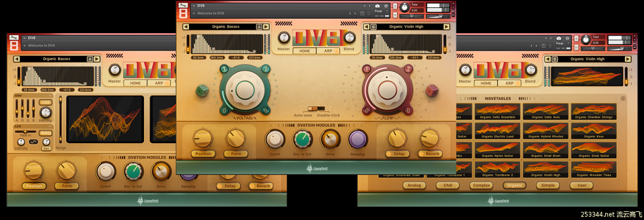Switch to the ARP tab in center window
644x220 pixels.
[328, 51]
